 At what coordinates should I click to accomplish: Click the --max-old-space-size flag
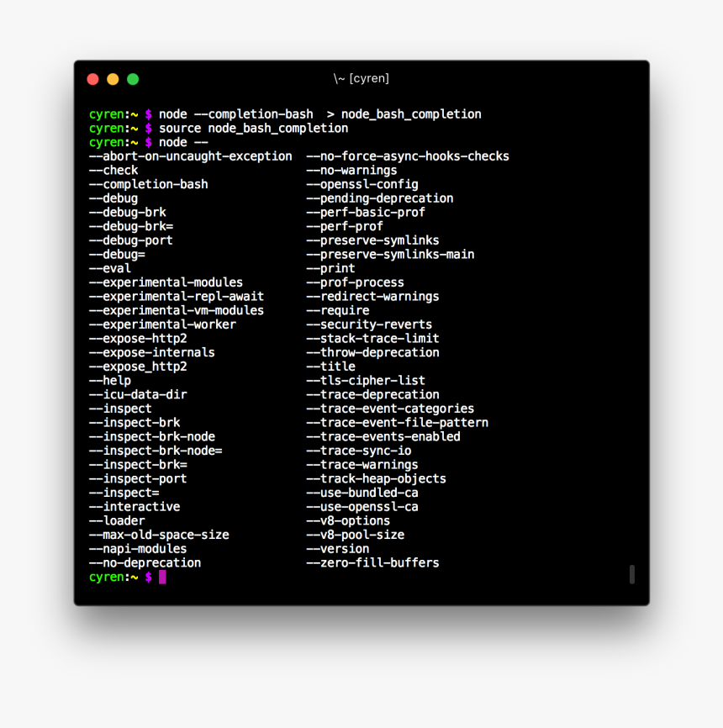coord(160,535)
